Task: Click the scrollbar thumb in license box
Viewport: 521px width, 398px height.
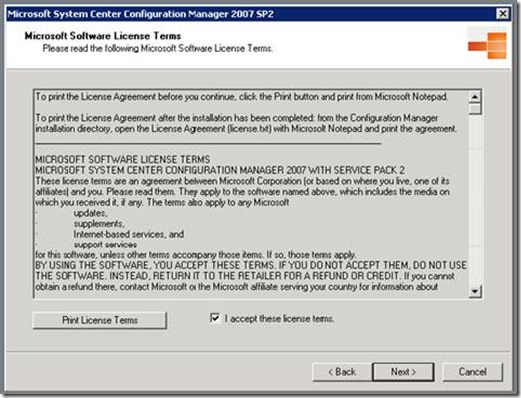Action: pos(475,109)
